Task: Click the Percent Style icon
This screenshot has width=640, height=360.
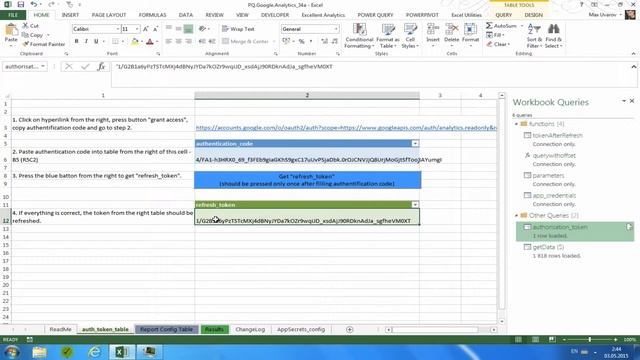Action: coord(301,41)
